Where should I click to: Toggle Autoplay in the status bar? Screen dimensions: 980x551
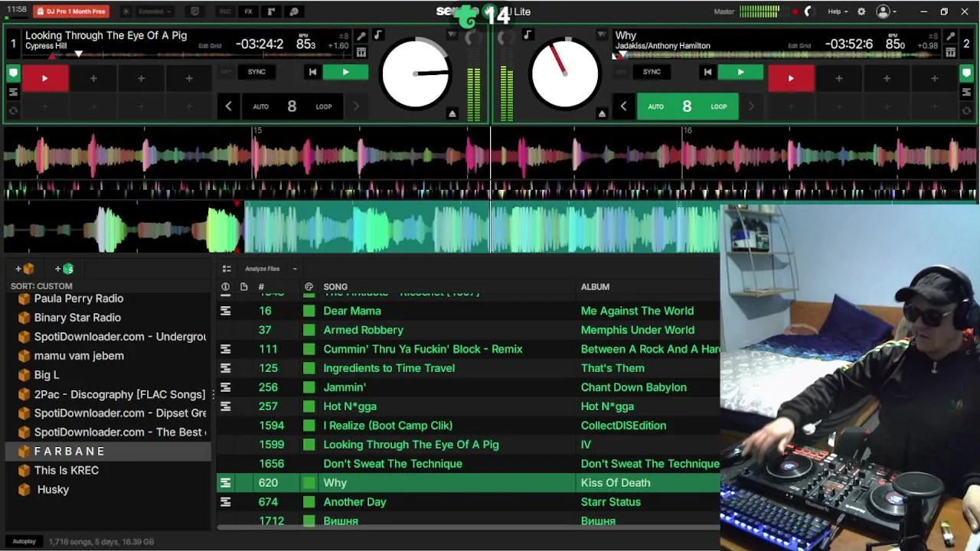(x=24, y=541)
